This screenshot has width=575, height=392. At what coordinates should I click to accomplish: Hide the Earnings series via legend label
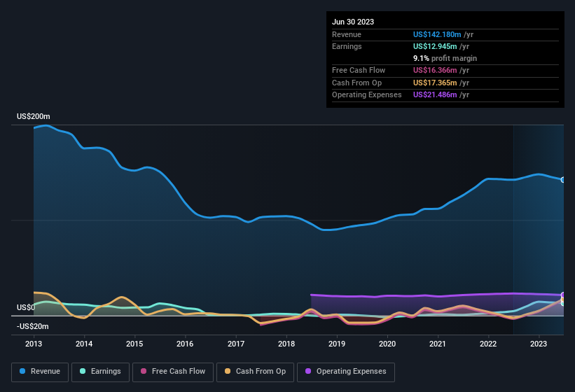pos(105,371)
